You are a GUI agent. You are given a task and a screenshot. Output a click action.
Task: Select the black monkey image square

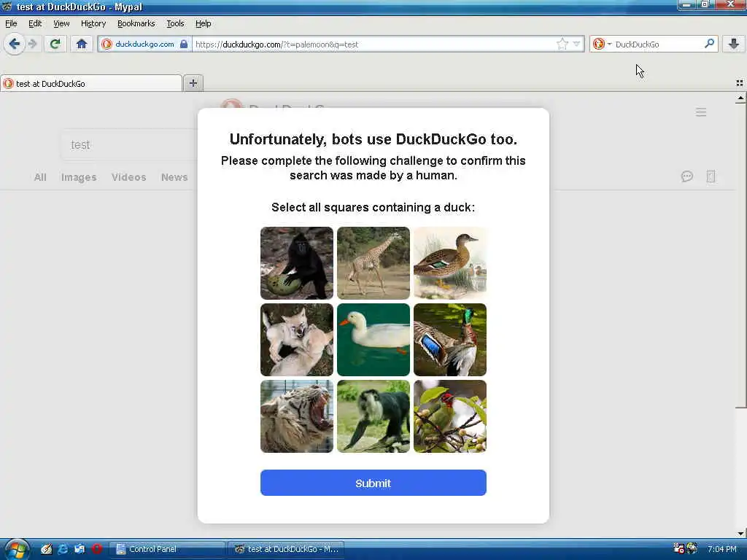(x=297, y=262)
